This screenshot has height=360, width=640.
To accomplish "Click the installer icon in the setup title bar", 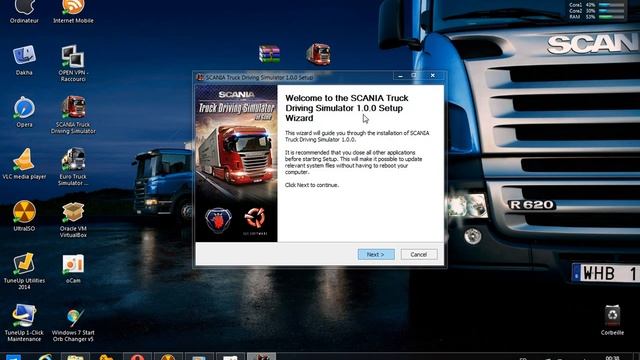I will (x=200, y=77).
